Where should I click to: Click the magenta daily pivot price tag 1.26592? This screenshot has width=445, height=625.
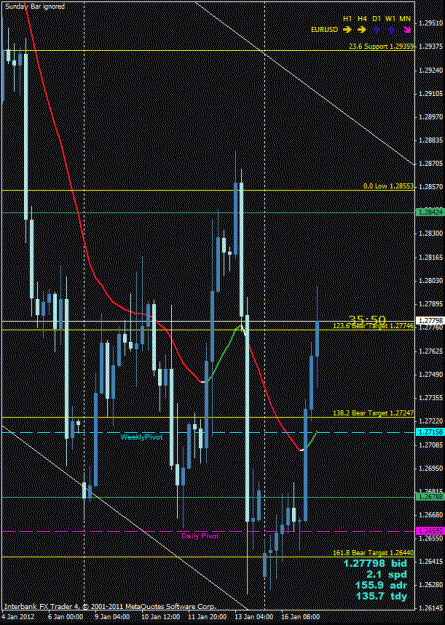pos(430,531)
